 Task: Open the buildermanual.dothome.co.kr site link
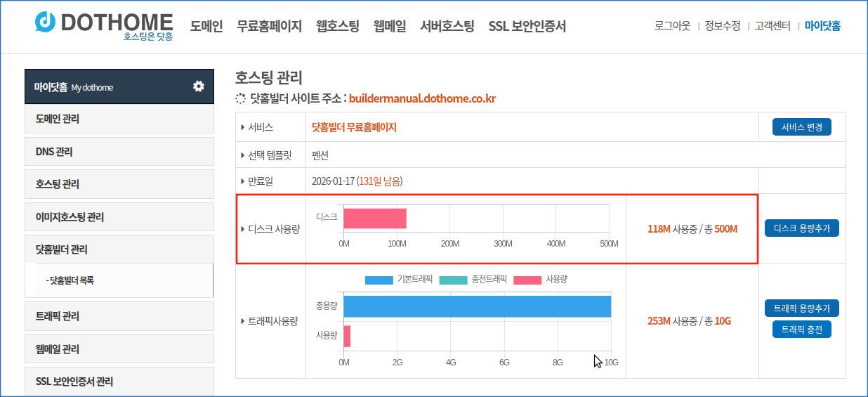click(x=422, y=98)
